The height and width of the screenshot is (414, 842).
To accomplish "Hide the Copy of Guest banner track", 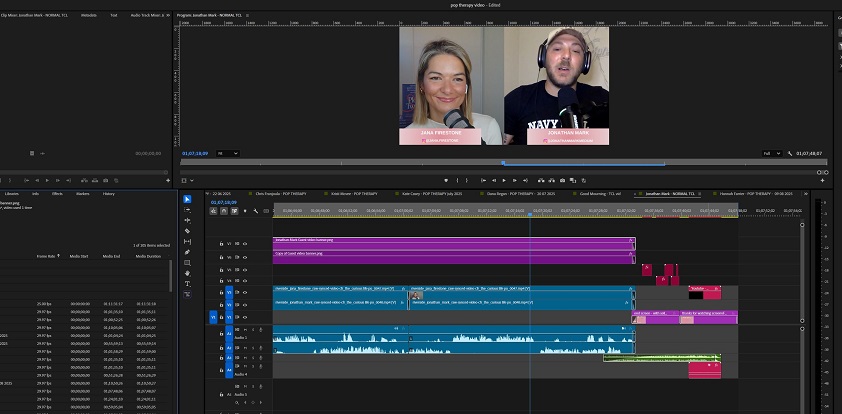I will pyautogui.click(x=245, y=257).
